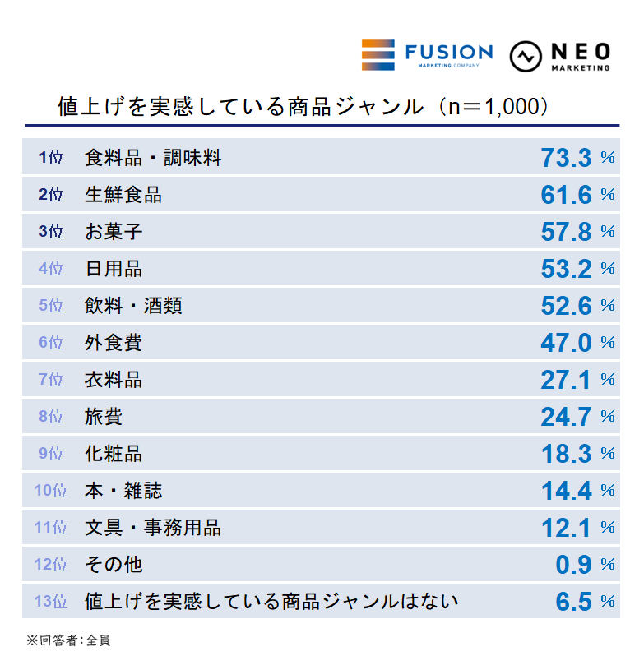Click the chart title about 値上げを実感している商品ジャンル
Image resolution: width=644 pixels, height=656 pixels.
(303, 106)
